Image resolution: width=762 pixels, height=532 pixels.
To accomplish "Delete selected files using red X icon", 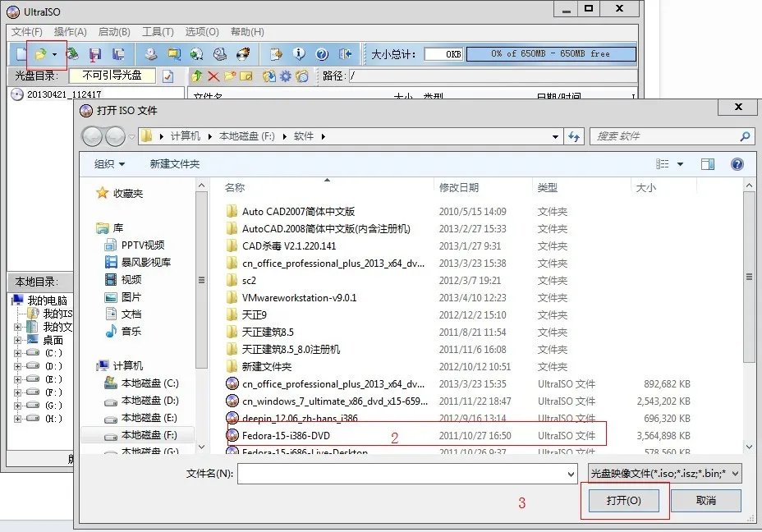I will (x=212, y=76).
